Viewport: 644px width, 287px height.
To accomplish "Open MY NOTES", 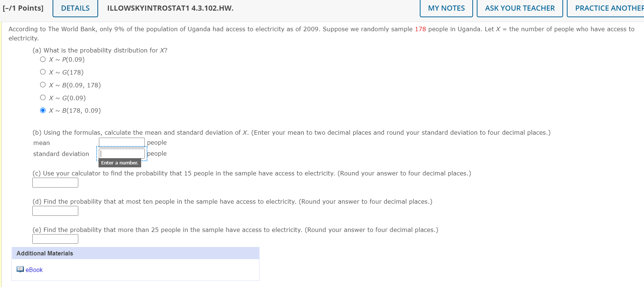I will pos(446,8).
